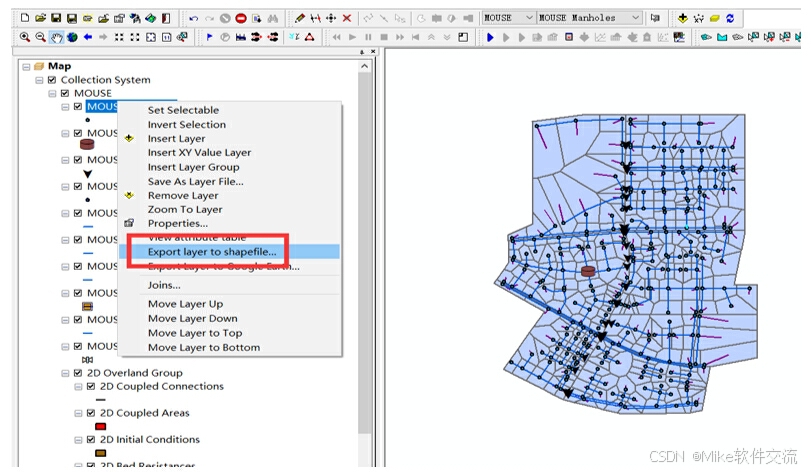The width and height of the screenshot is (811, 472).
Task: Click the blue circular refresh icon
Action: (730, 19)
